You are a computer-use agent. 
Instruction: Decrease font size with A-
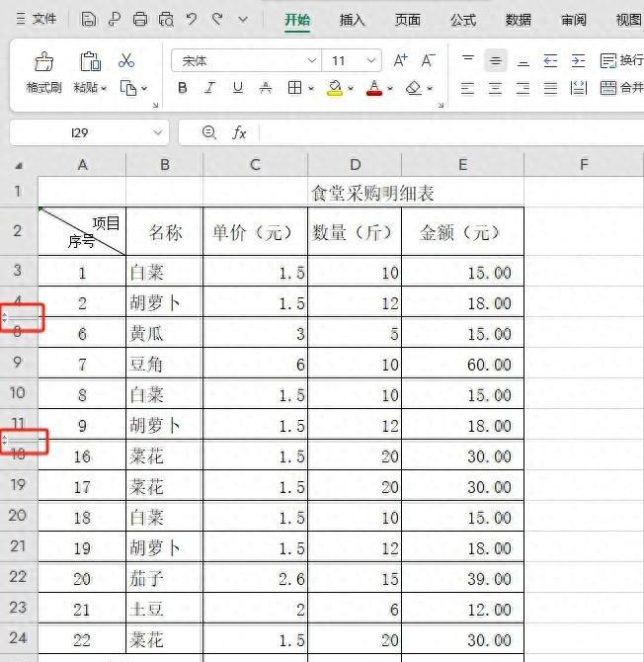[x=428, y=60]
